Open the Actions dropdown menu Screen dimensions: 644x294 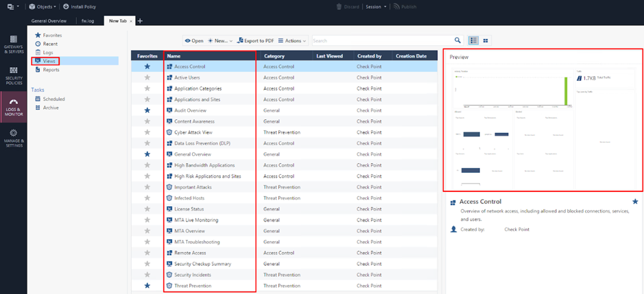(x=292, y=40)
